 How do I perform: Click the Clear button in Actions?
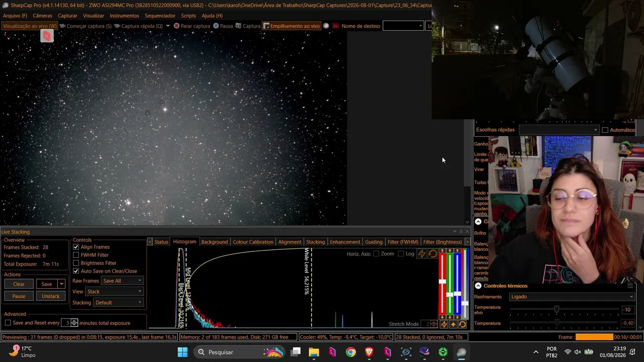[x=19, y=284]
